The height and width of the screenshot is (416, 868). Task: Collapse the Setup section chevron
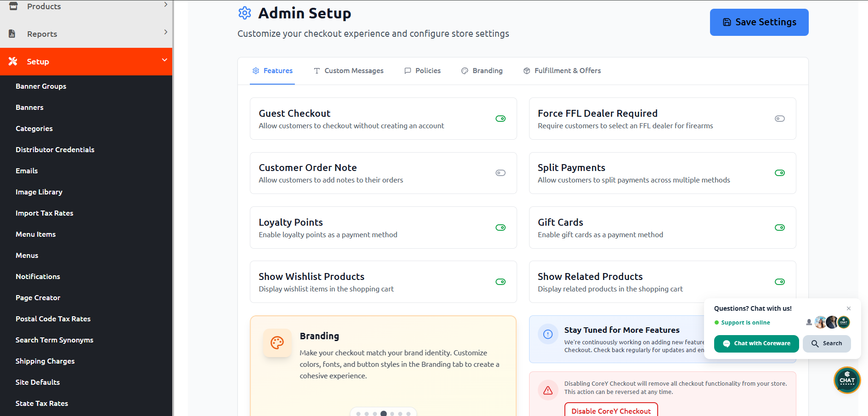(164, 60)
